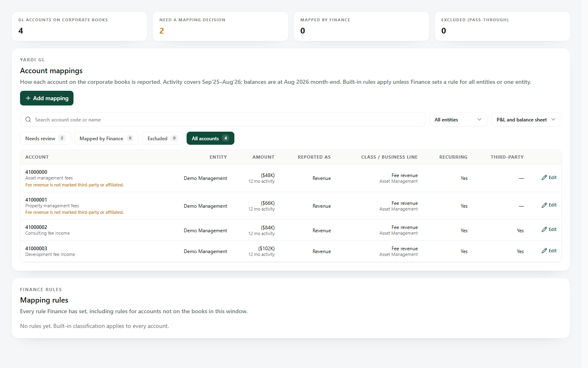Viewport: 588px width, 368px height.
Task: Click Excluded (pass-through) summary card
Action: click(x=502, y=27)
